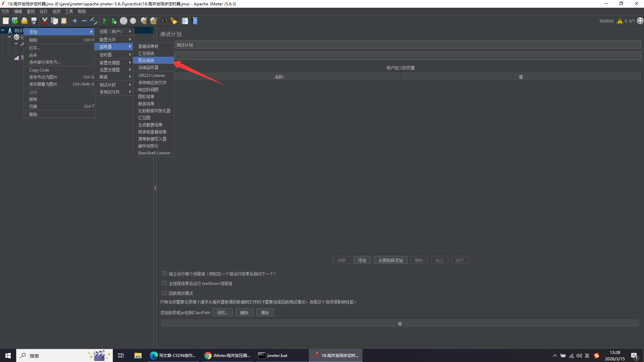Click the yellow warning log icon
The height and width of the screenshot is (362, 644).
(x=620, y=21)
